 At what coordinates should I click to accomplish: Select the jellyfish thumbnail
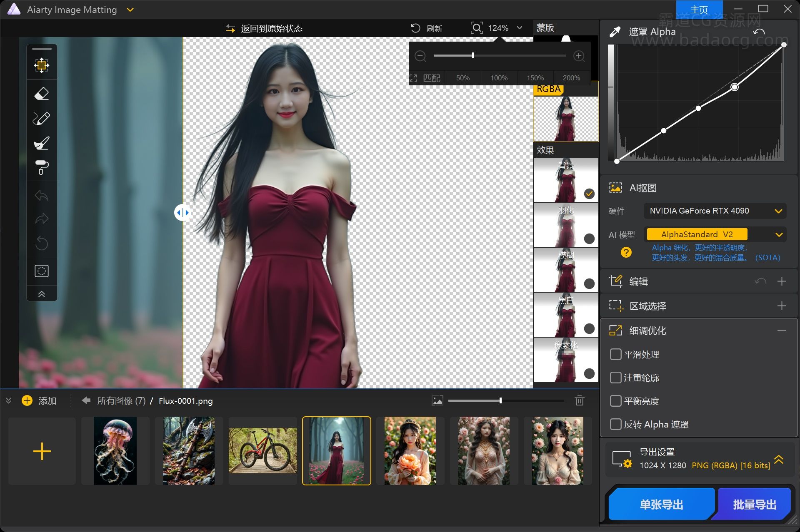115,451
